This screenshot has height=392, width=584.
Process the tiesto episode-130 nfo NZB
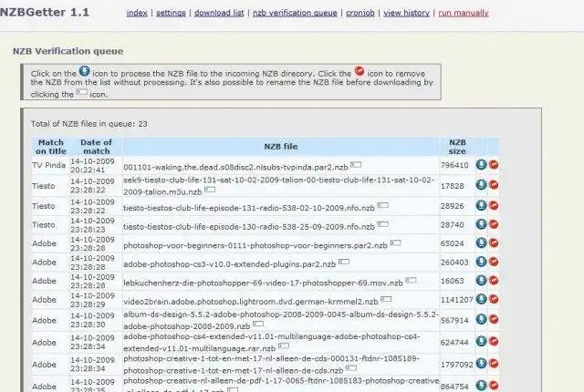(481, 224)
